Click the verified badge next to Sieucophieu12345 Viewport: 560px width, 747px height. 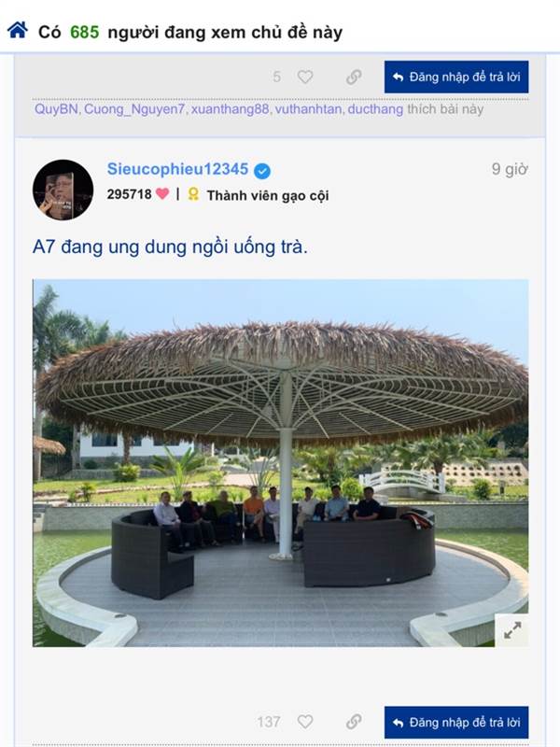(262, 171)
